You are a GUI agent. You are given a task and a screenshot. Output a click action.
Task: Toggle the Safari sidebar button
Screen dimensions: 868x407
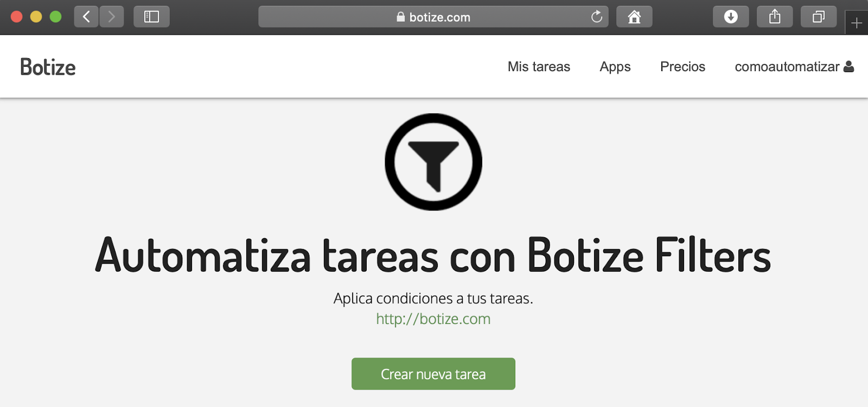(151, 17)
